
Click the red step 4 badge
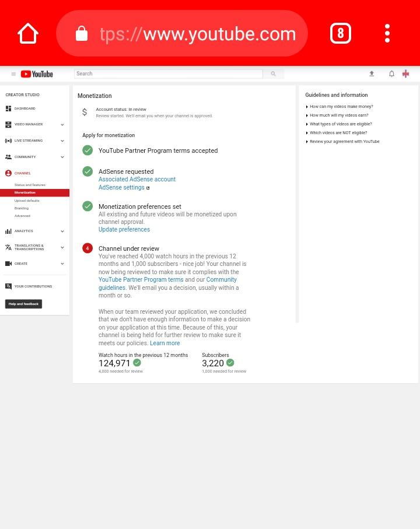tap(87, 248)
